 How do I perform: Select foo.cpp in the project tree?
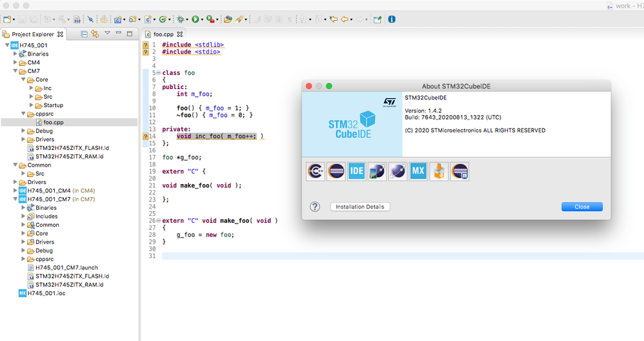coord(54,123)
